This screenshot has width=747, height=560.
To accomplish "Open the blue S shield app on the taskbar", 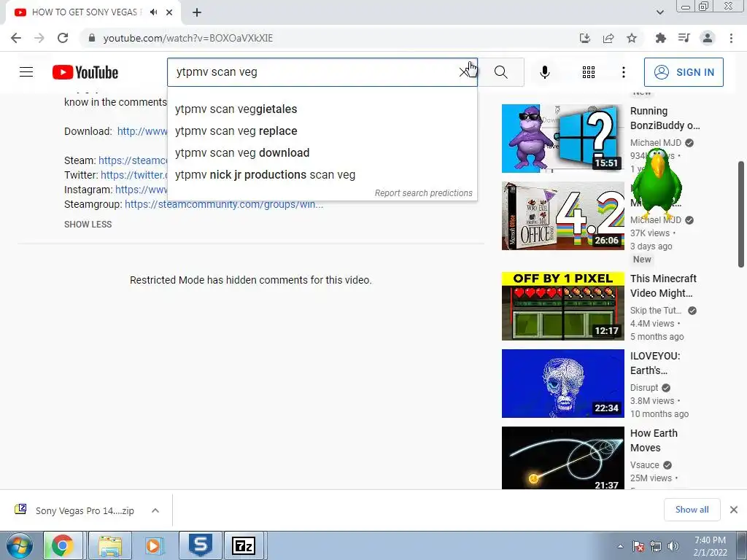I will [x=200, y=545].
